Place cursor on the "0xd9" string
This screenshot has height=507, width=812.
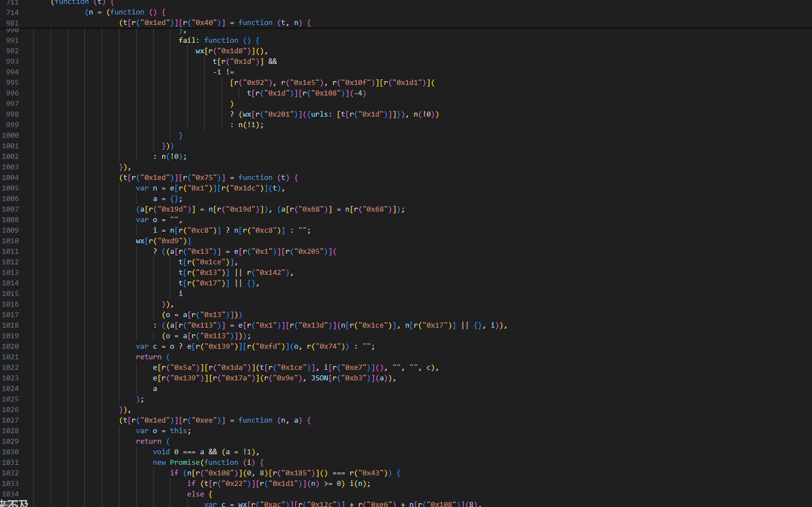(x=170, y=241)
